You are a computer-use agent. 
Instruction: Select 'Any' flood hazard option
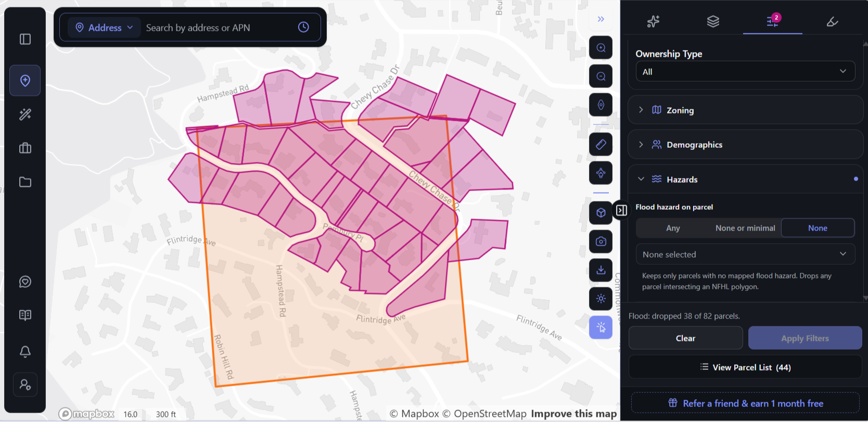coord(673,228)
